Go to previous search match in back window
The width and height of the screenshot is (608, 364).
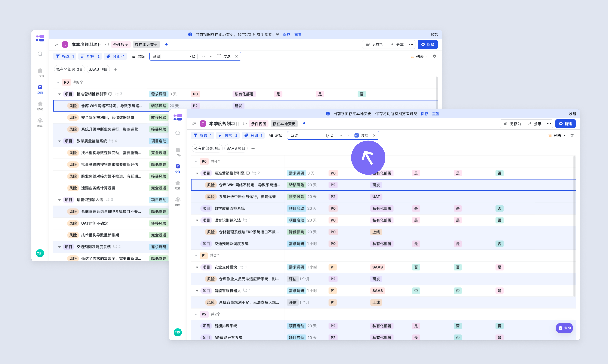[x=203, y=56]
